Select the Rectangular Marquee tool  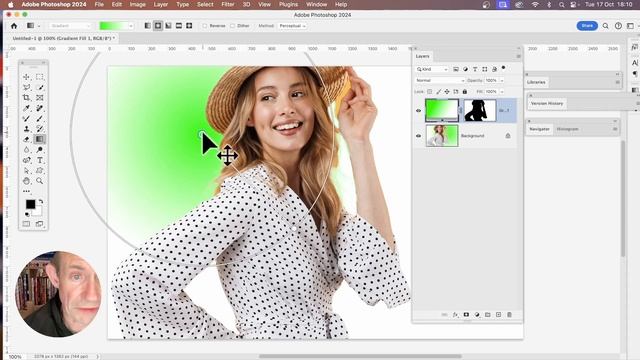click(40, 77)
